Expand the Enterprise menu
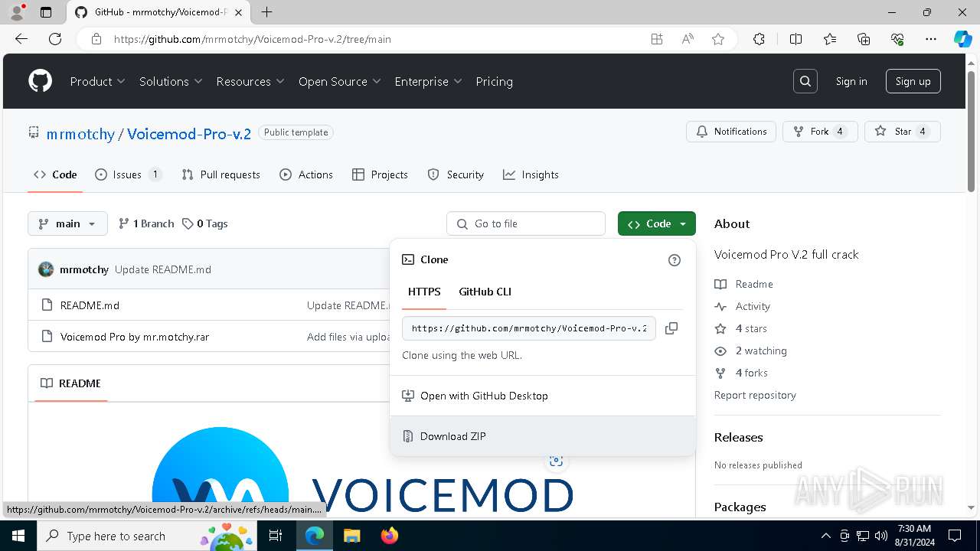 (x=428, y=81)
